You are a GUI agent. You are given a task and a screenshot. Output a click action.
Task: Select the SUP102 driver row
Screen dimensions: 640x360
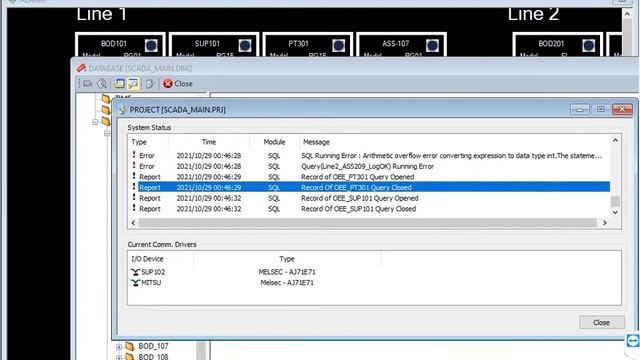tap(255, 272)
